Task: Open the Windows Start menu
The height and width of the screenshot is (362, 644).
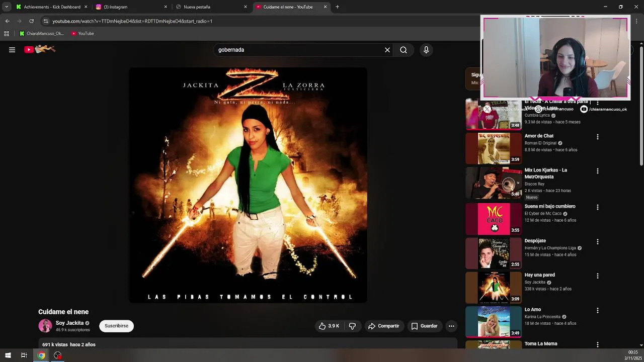Action: click(8, 355)
